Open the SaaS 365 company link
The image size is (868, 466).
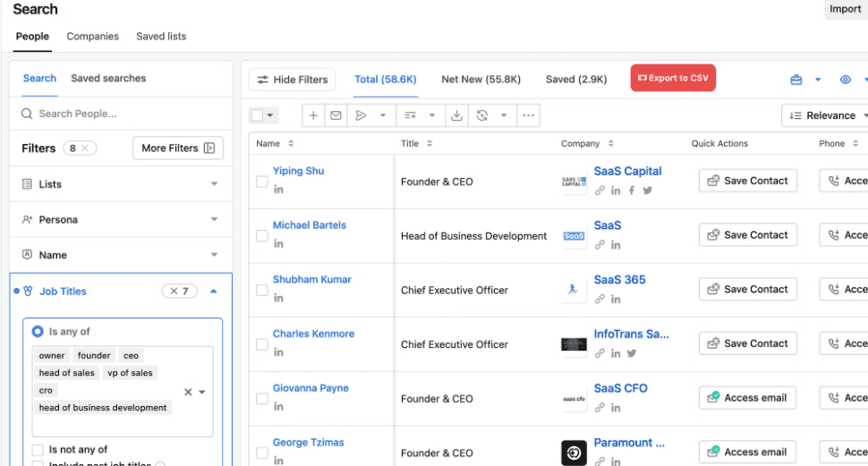click(x=619, y=279)
